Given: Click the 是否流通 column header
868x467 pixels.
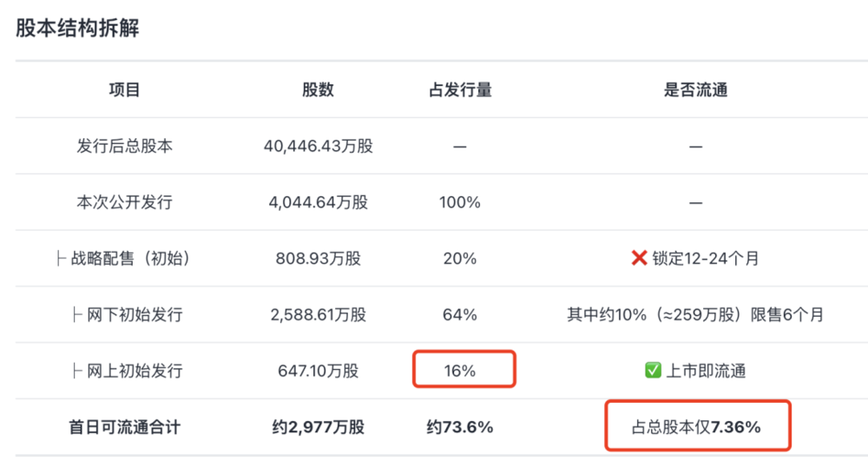Looking at the screenshot, I should tap(696, 89).
